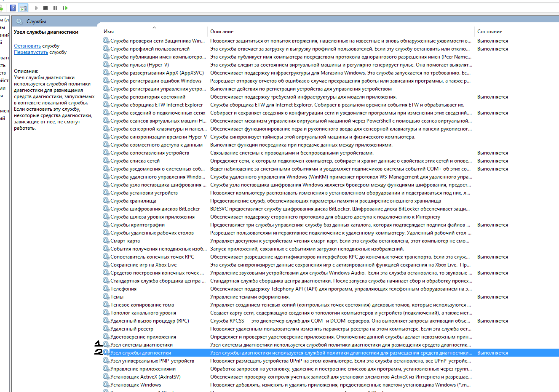Click gear icon of Удаленный реестр
Viewport: 559px width, 392px height.
(x=106, y=329)
